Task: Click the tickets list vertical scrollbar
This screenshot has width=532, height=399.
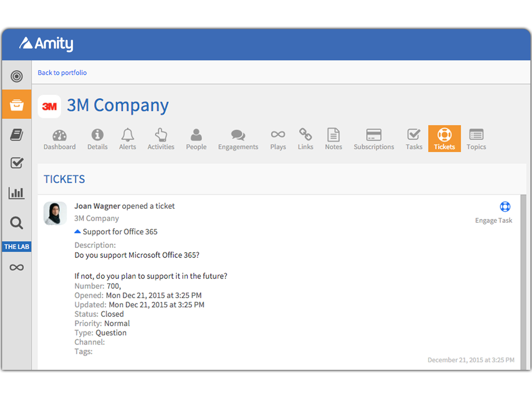Action: [x=523, y=281]
